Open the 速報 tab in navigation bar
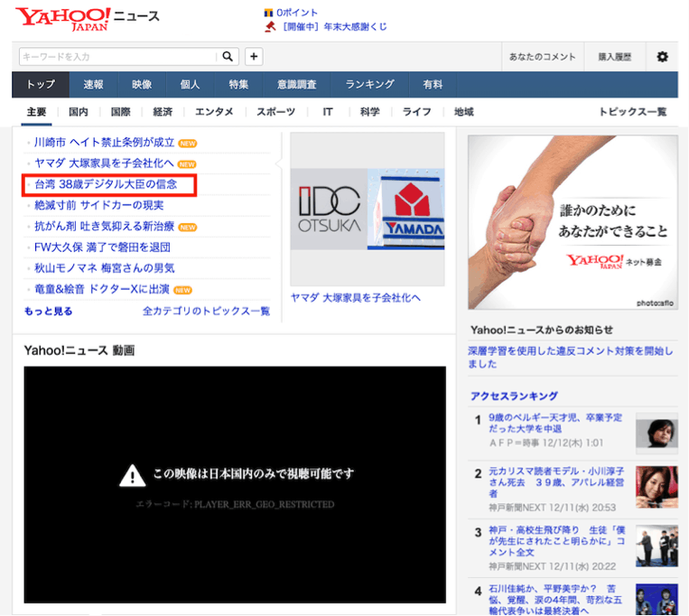This screenshot has width=689, height=616. [x=94, y=85]
